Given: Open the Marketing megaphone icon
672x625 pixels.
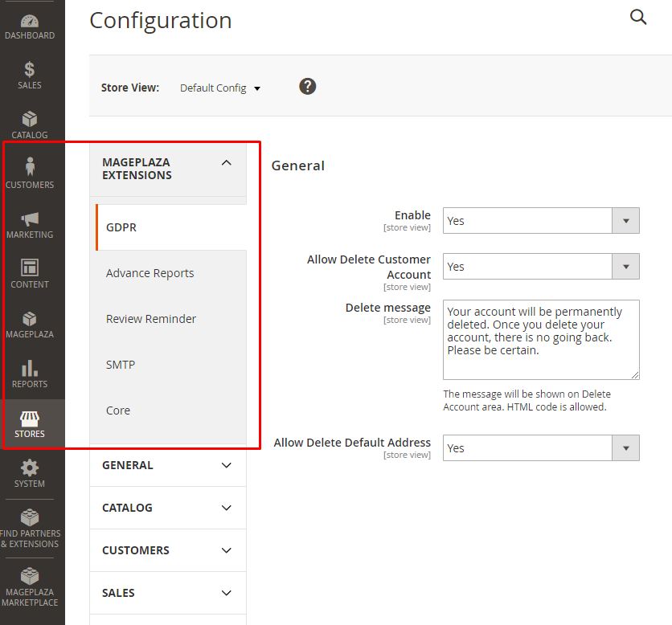Looking at the screenshot, I should point(30,219).
